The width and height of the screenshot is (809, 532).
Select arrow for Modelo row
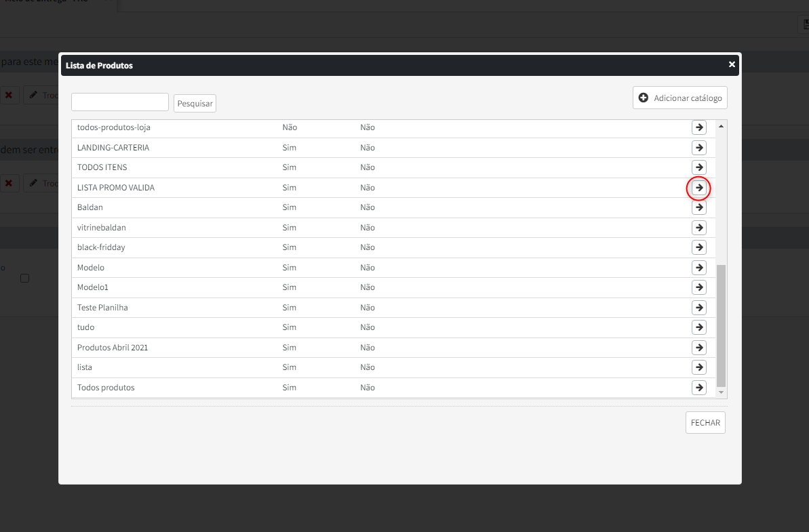tap(698, 268)
